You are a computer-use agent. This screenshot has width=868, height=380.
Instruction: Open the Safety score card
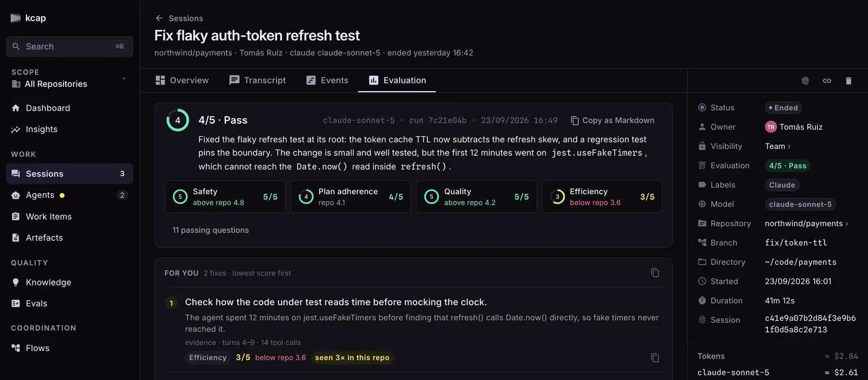coord(225,197)
